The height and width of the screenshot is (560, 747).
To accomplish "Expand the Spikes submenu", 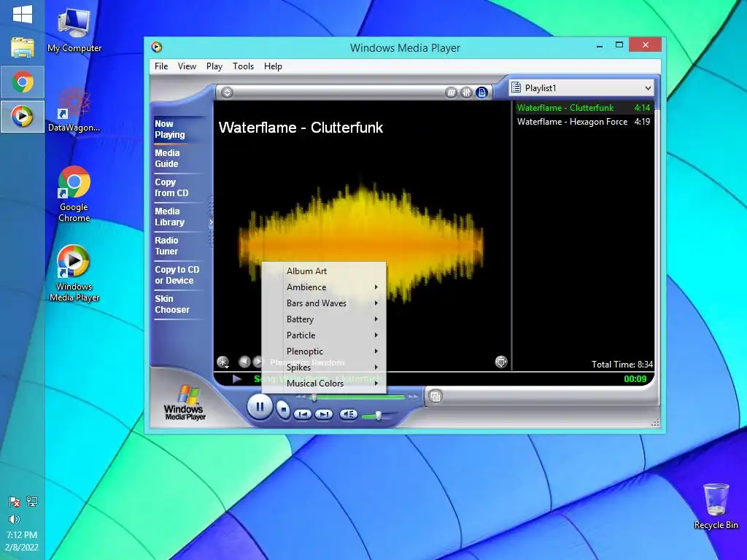I will point(324,367).
